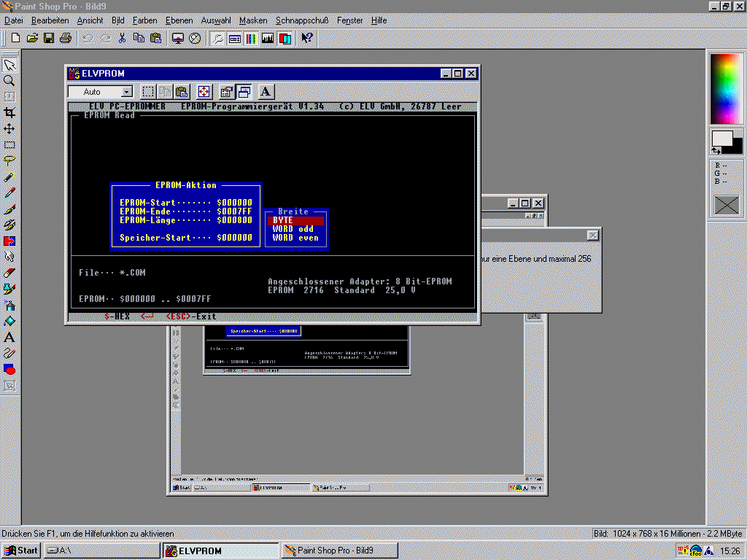Select the Flood Fill bucket tool
The height and width of the screenshot is (560, 747).
tap(9, 321)
